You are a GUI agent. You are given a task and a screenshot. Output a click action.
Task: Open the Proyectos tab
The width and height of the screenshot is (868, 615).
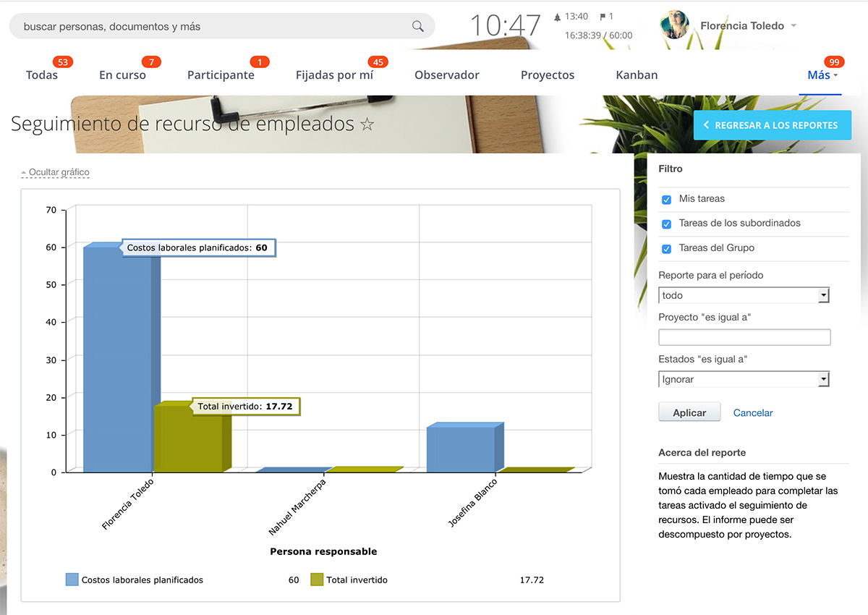point(547,75)
